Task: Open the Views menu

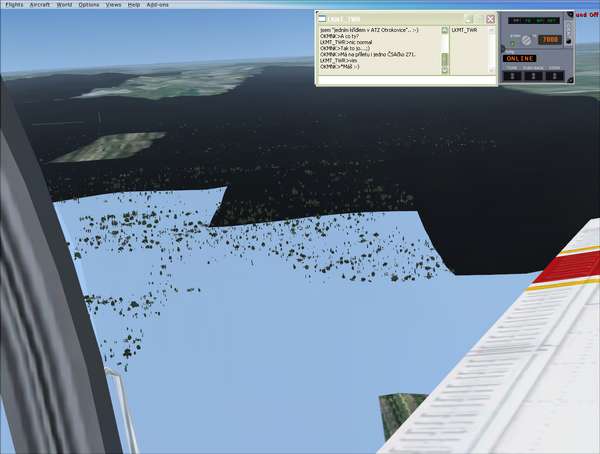Action: (113, 5)
